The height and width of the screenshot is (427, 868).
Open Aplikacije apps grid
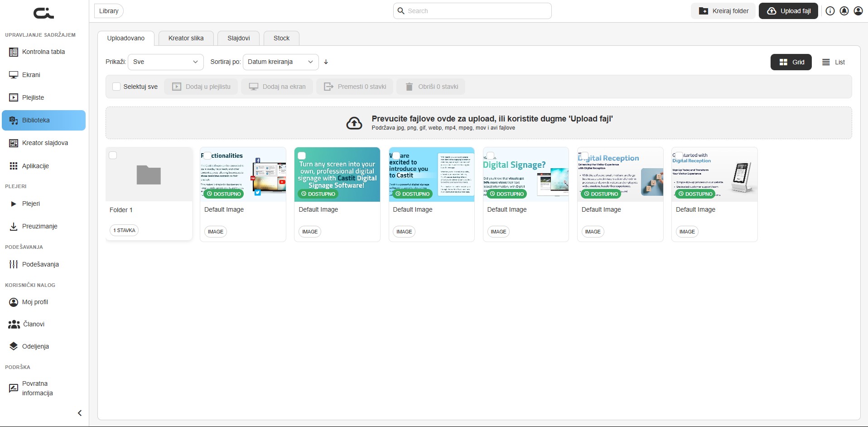(43, 166)
